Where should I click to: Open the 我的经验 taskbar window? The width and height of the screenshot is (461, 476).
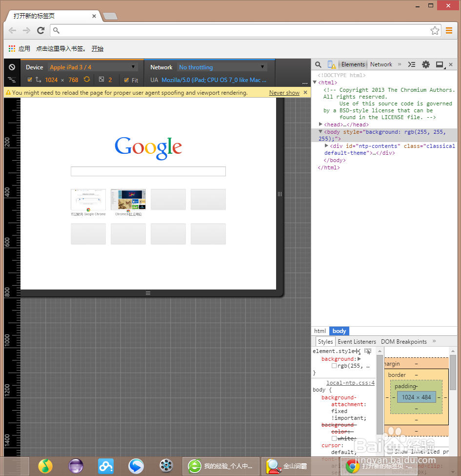click(221, 466)
